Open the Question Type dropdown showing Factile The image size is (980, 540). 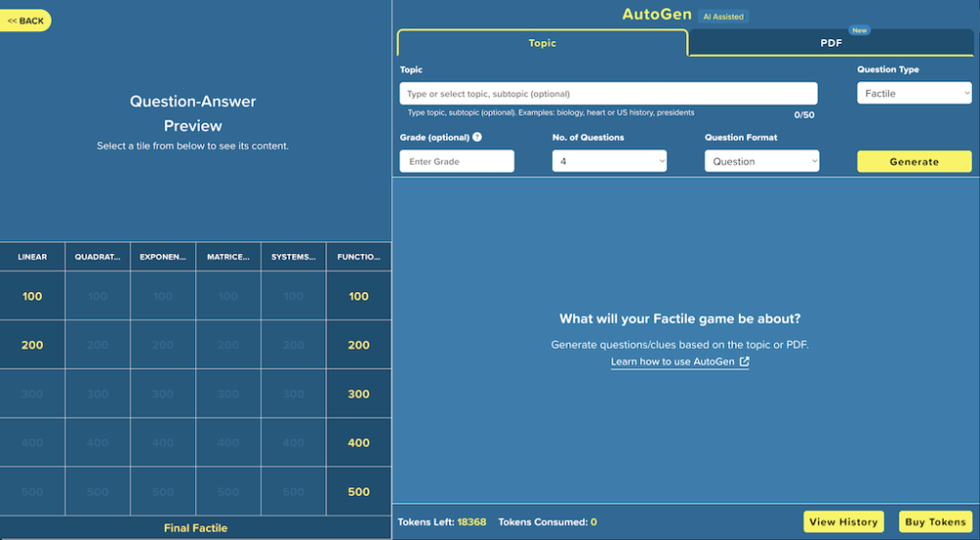point(914,93)
